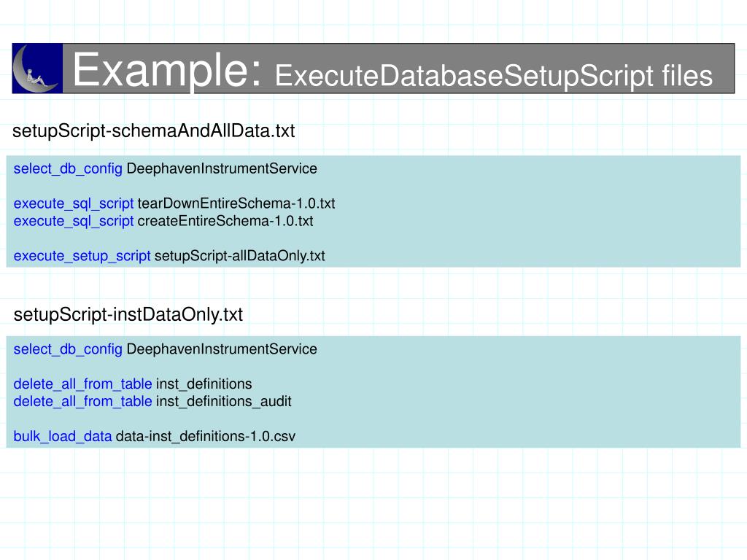Select the inst_definitions_audit table name
Screen dimensions: 747x560
pyautogui.click(x=223, y=401)
